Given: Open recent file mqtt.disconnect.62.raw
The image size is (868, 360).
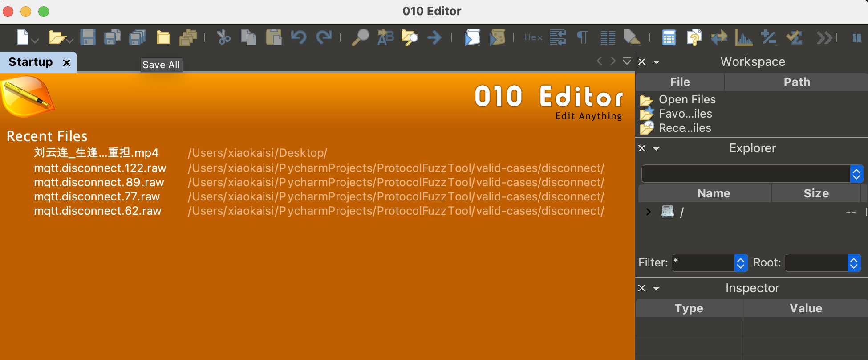Looking at the screenshot, I should (x=97, y=211).
